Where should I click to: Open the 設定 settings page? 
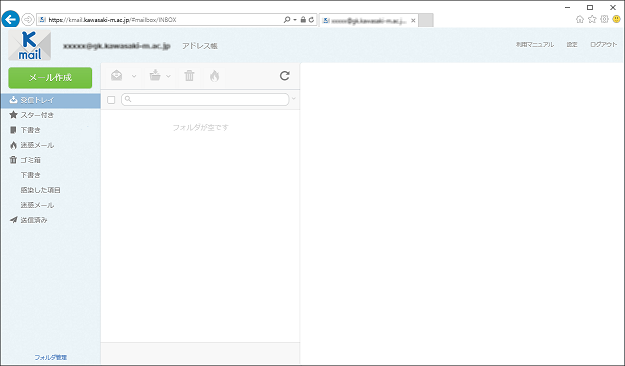coord(572,45)
